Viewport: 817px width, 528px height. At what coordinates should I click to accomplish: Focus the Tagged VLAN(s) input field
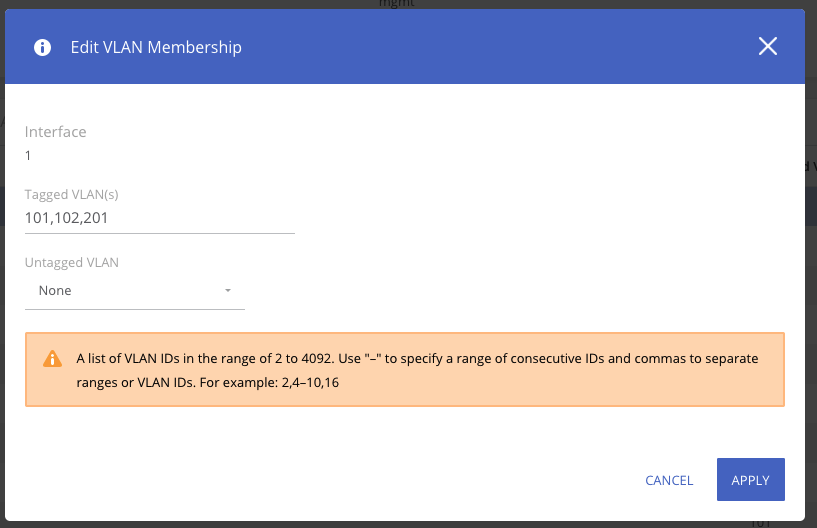tap(160, 217)
